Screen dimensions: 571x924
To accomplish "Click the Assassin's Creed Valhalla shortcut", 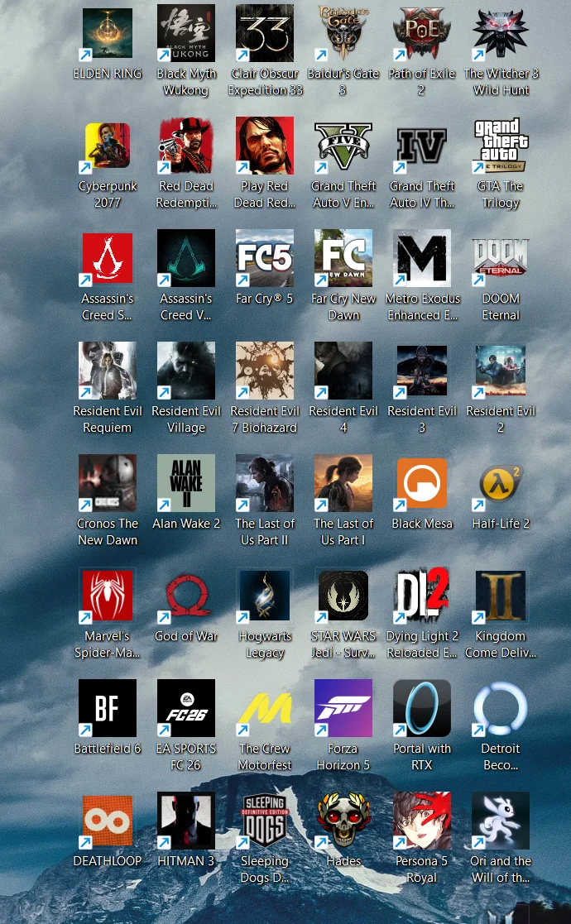I will click(186, 258).
